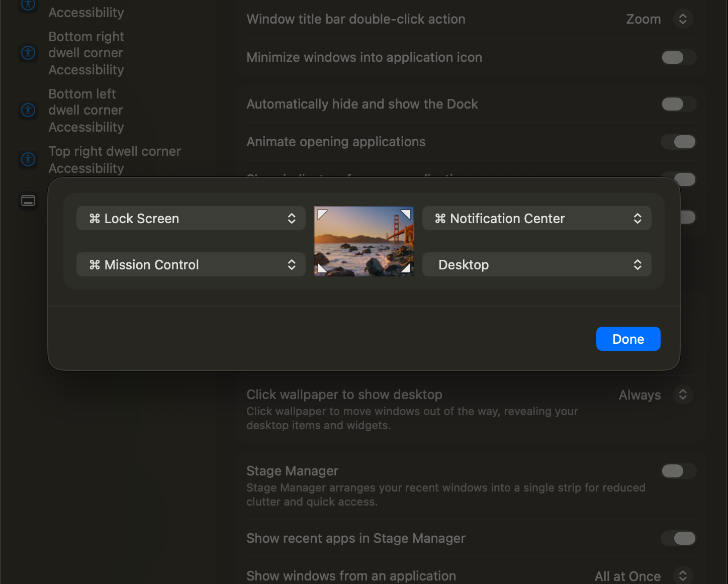Click the Top right dwell corner accessibility icon
Image resolution: width=728 pixels, height=584 pixels.
pyautogui.click(x=28, y=159)
